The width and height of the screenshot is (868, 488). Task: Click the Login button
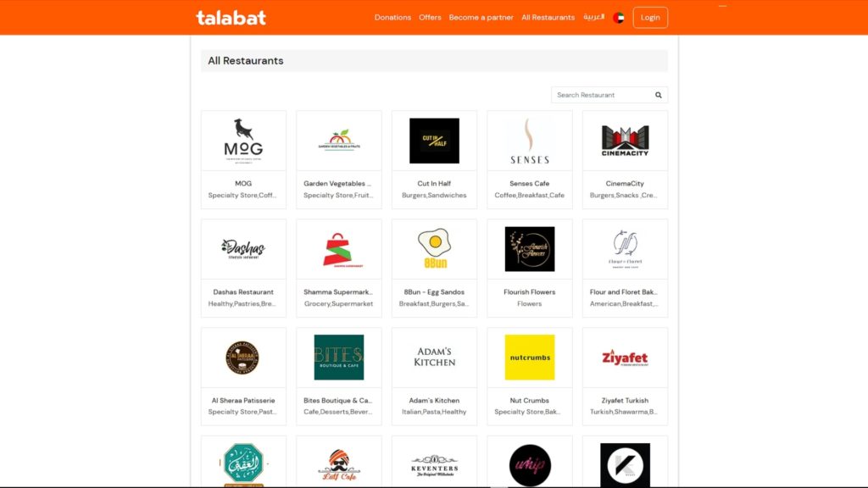pos(650,18)
